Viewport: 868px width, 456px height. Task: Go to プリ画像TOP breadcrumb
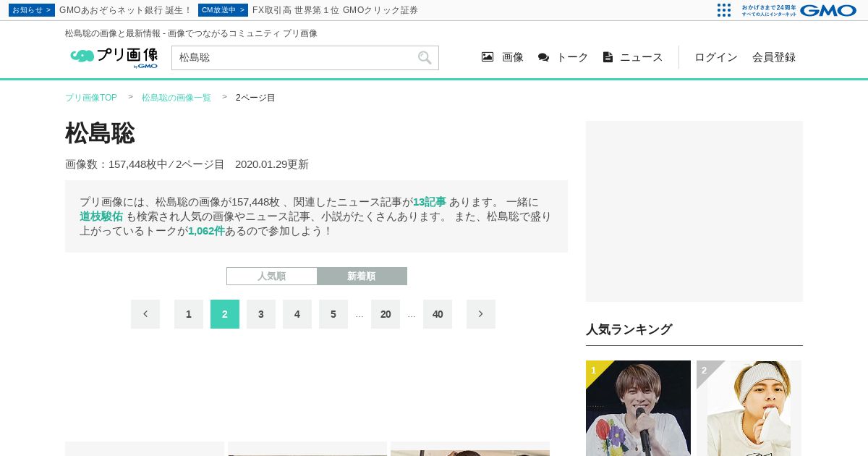point(91,98)
